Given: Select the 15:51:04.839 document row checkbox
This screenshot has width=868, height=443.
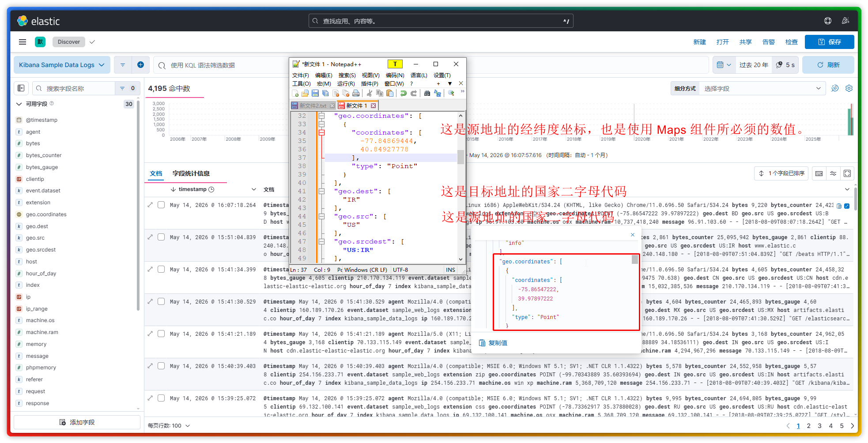Looking at the screenshot, I should (162, 237).
